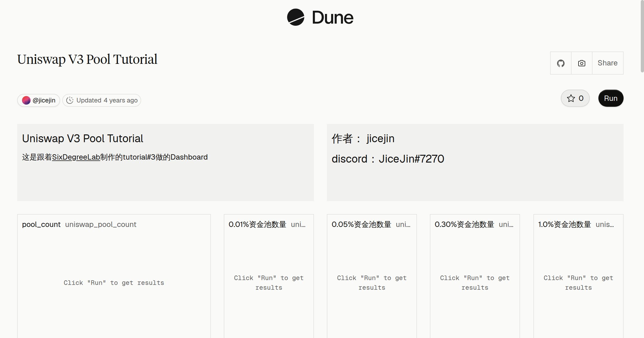Open the GitHub icon button
The image size is (644, 338).
(x=561, y=63)
